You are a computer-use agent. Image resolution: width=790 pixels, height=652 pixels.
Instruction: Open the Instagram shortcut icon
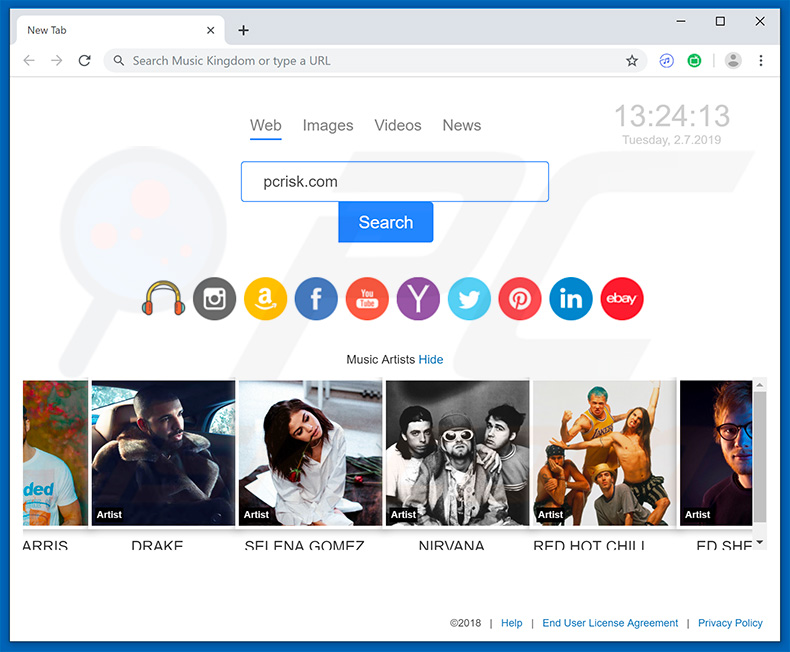click(214, 298)
